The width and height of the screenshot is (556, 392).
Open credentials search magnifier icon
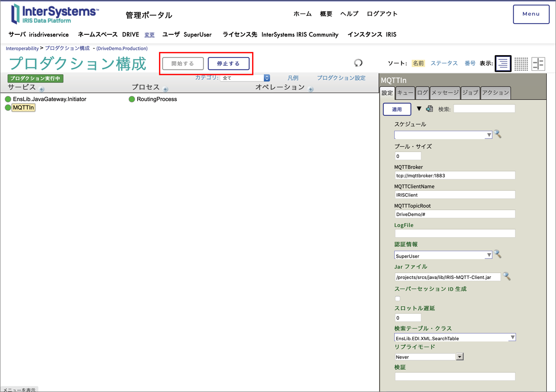498,254
